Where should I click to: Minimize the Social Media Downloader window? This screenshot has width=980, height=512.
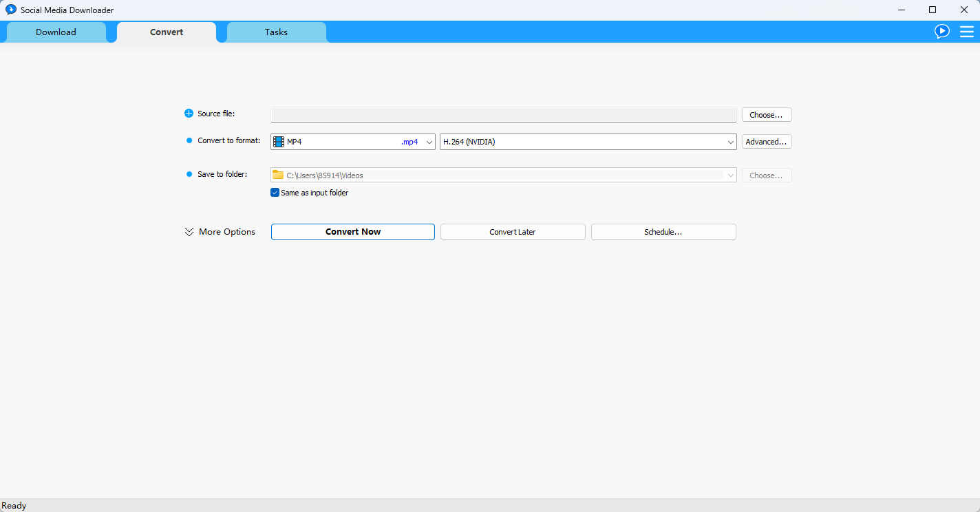coord(901,10)
